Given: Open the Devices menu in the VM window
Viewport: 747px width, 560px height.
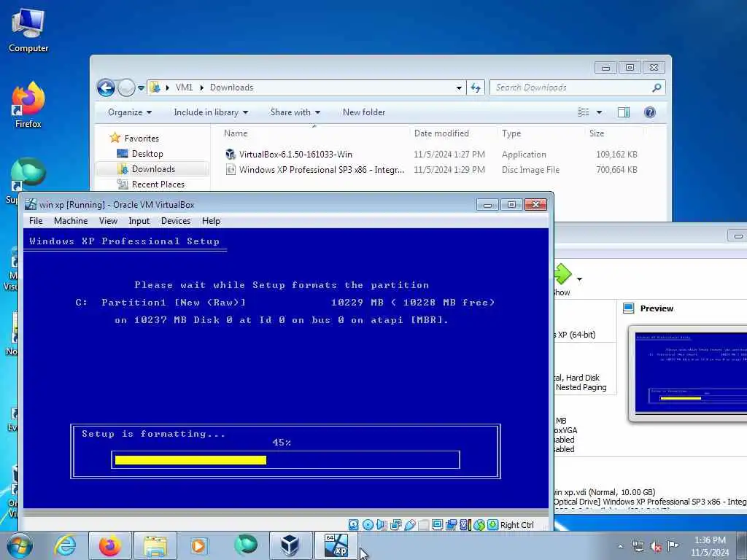Looking at the screenshot, I should click(175, 221).
